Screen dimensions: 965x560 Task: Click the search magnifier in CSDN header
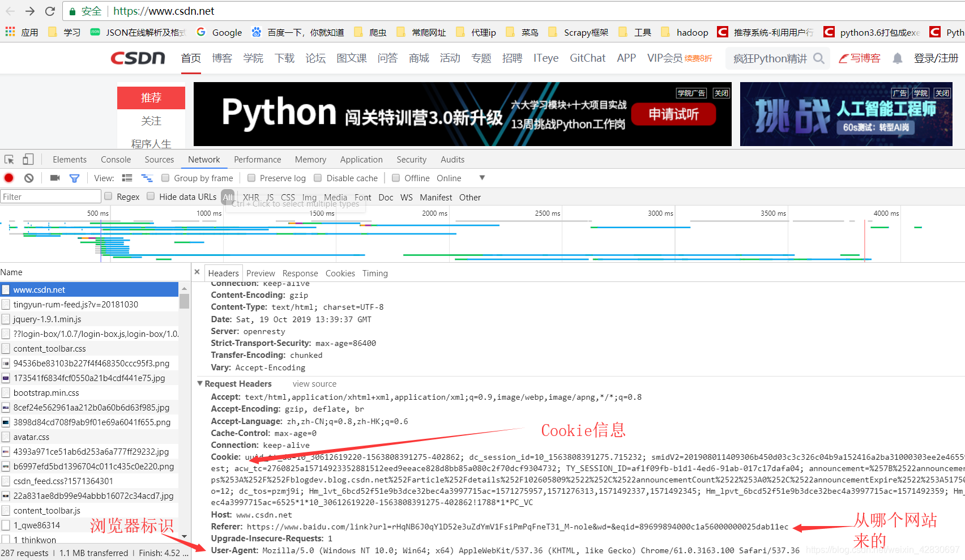pos(818,58)
